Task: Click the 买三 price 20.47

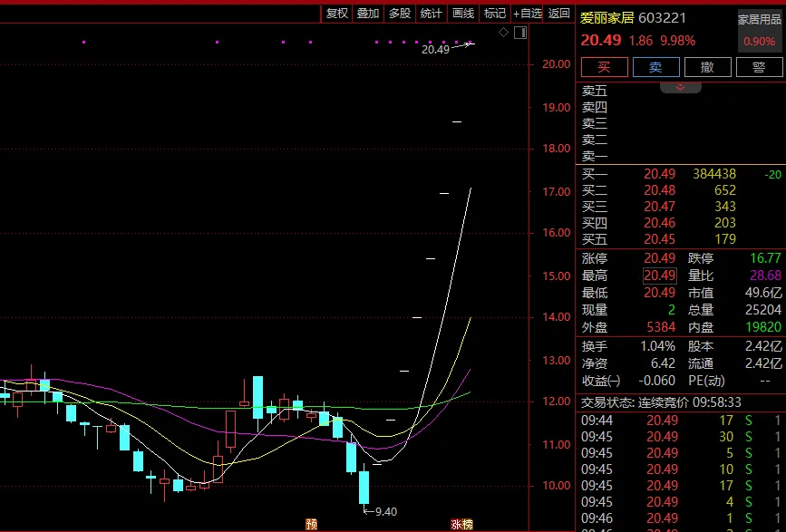Action: [x=660, y=207]
